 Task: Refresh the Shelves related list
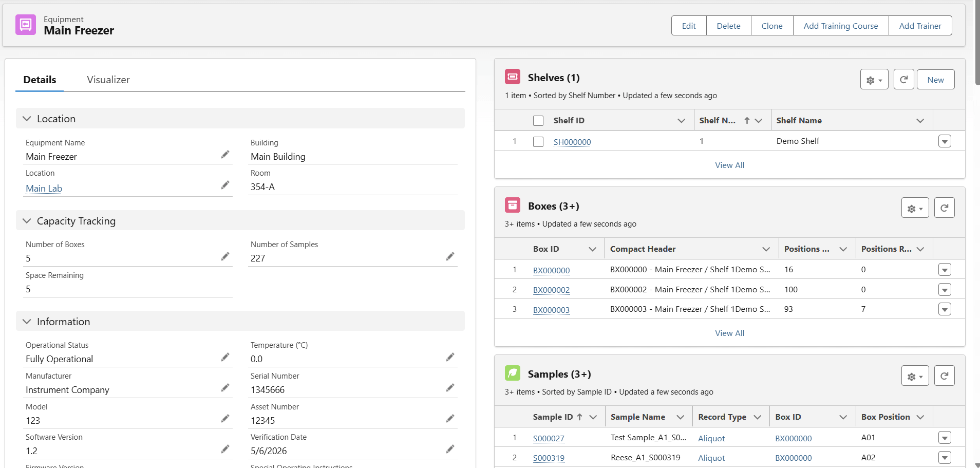(903, 80)
